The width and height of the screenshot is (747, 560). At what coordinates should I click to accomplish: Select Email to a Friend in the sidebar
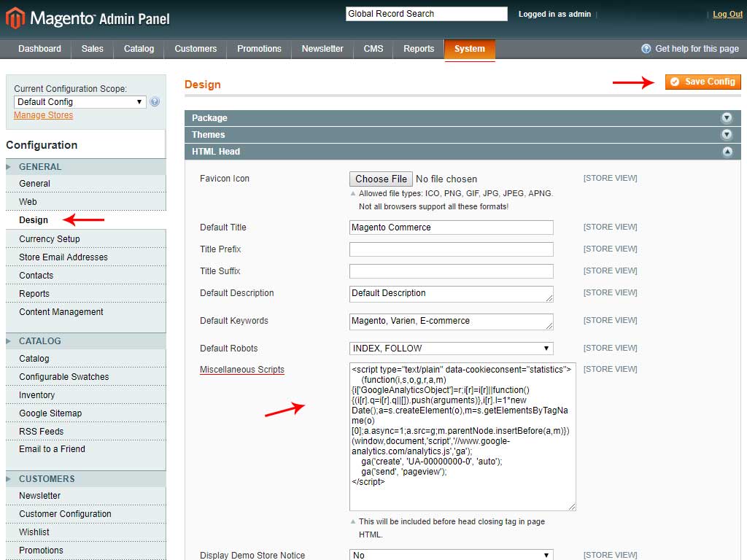[86, 449]
